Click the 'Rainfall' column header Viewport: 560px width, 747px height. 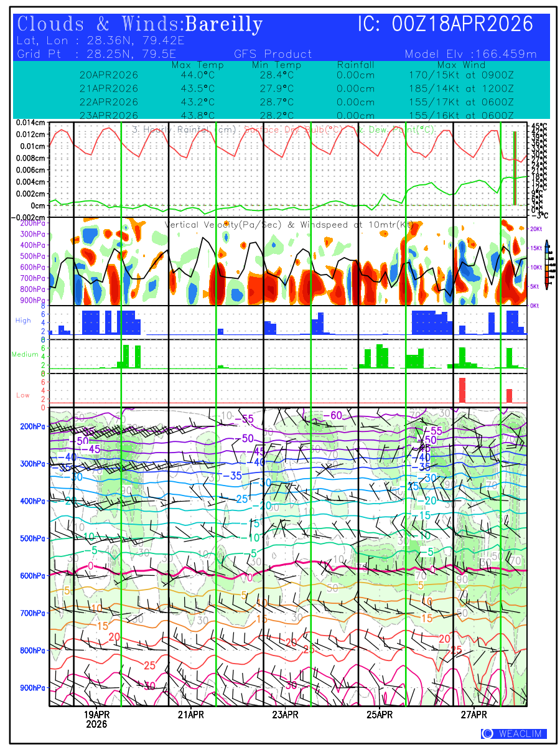[355, 65]
